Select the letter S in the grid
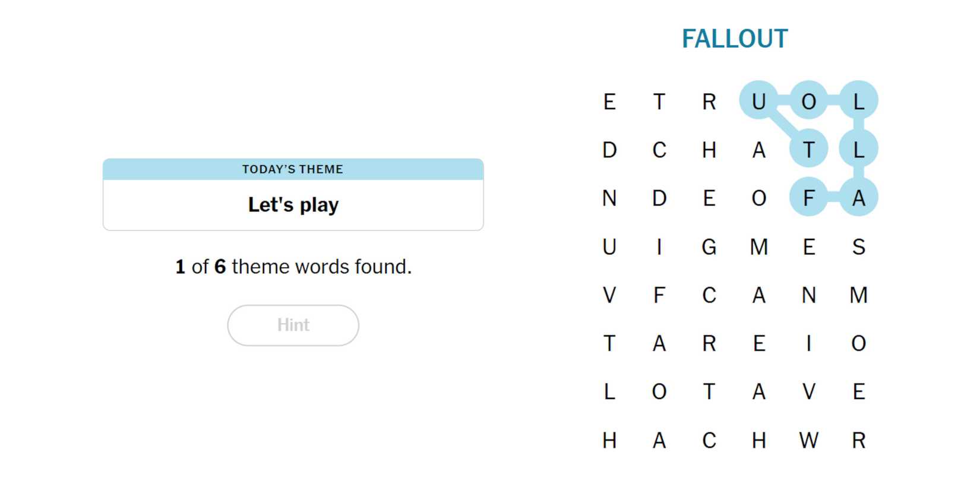 coord(858,246)
